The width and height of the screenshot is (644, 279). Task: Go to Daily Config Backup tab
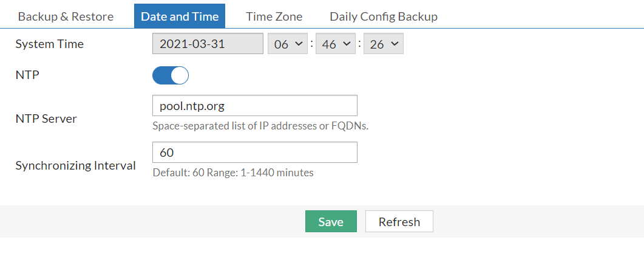tap(384, 16)
